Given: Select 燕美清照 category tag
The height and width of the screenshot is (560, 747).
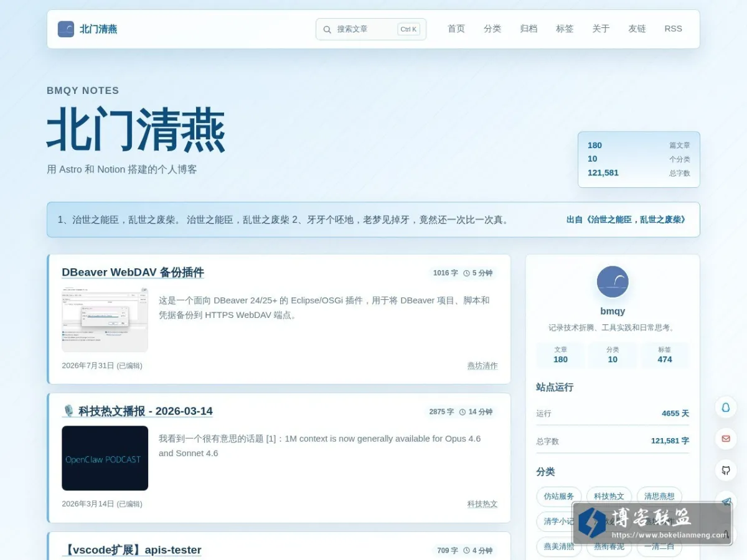Looking at the screenshot, I should [x=559, y=547].
